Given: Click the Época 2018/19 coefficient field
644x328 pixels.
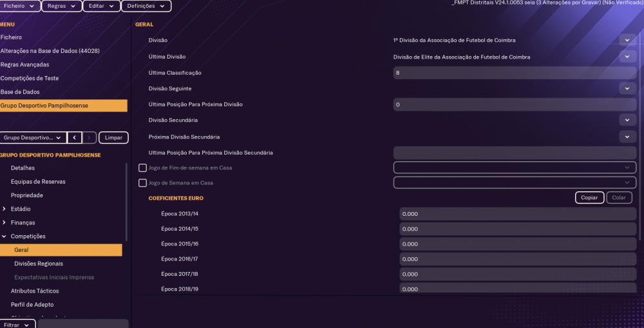Looking at the screenshot, I should tap(518, 289).
